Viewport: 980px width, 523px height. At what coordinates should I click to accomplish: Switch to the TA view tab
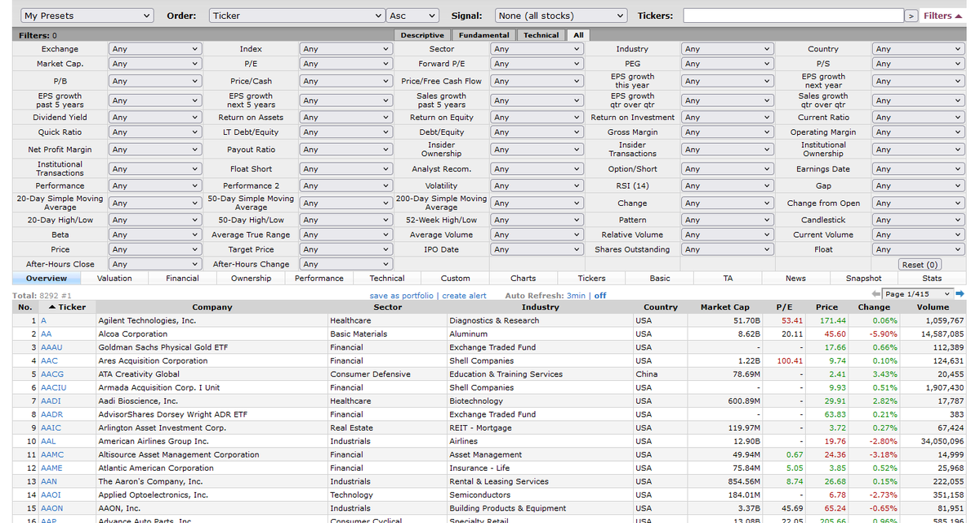pyautogui.click(x=728, y=279)
